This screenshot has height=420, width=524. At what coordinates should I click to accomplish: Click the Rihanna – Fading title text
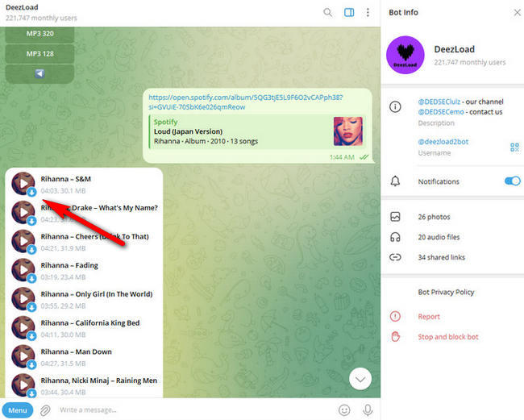coord(69,266)
